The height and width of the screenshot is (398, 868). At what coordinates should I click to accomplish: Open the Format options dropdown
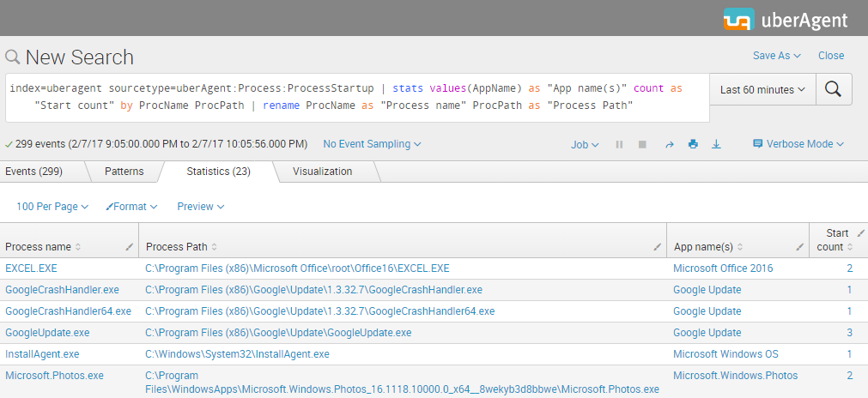point(131,206)
